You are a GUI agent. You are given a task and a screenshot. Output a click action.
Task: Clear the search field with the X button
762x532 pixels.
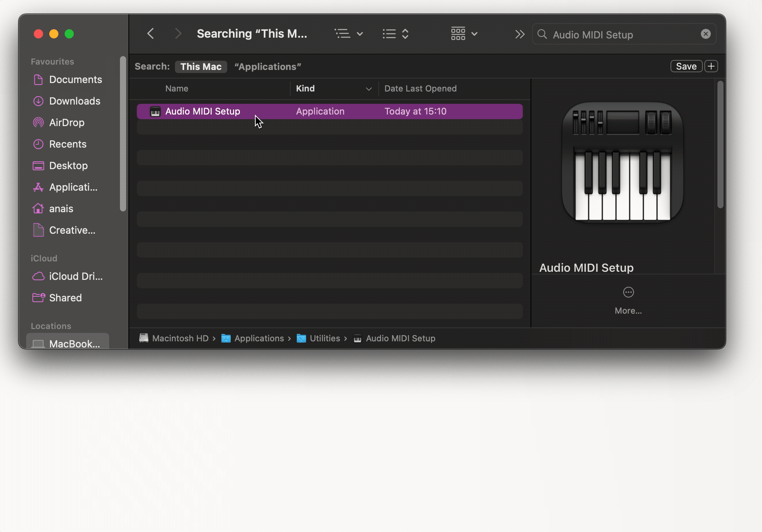pyautogui.click(x=705, y=34)
